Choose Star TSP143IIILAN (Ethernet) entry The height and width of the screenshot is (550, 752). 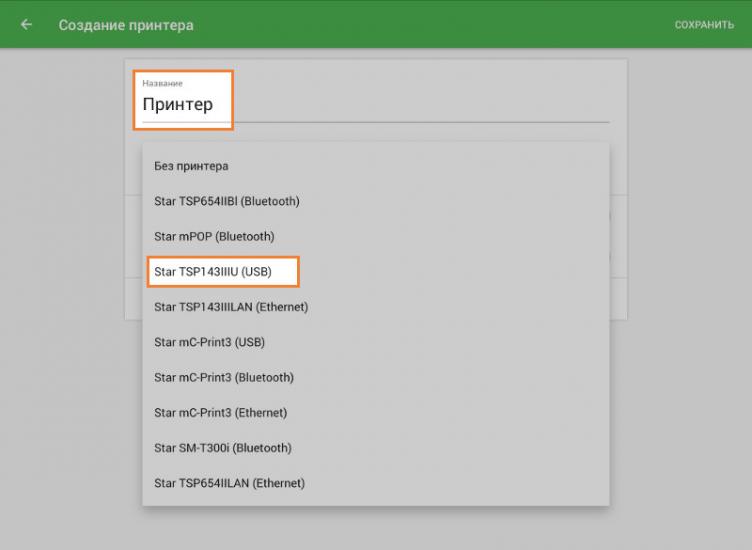[x=230, y=307]
